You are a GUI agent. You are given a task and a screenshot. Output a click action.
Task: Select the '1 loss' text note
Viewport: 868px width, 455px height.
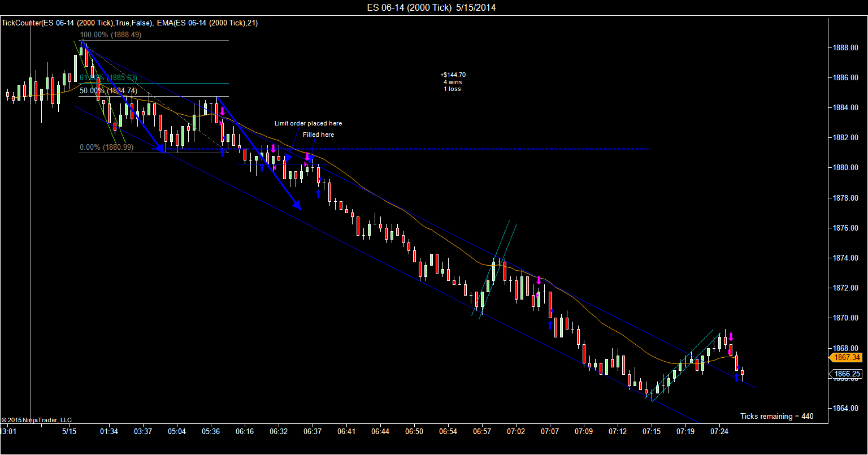[452, 89]
